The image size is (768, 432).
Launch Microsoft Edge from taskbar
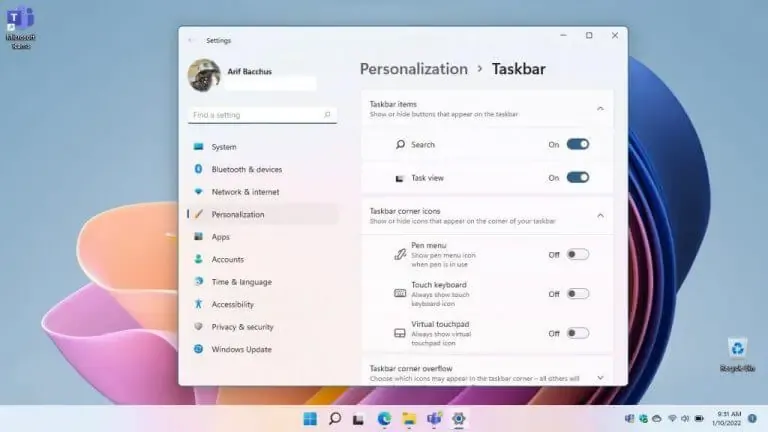pos(384,419)
